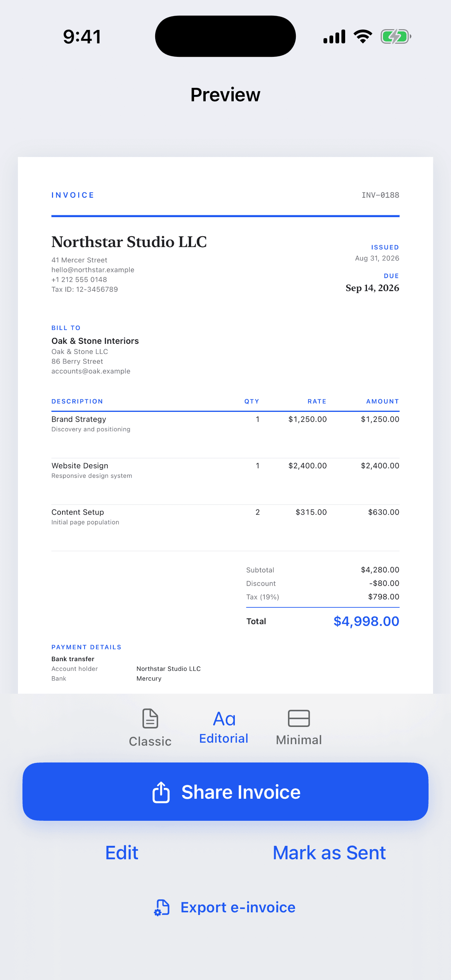Viewport: 451px width, 980px height.
Task: Tap the Edit button
Action: [x=122, y=853]
